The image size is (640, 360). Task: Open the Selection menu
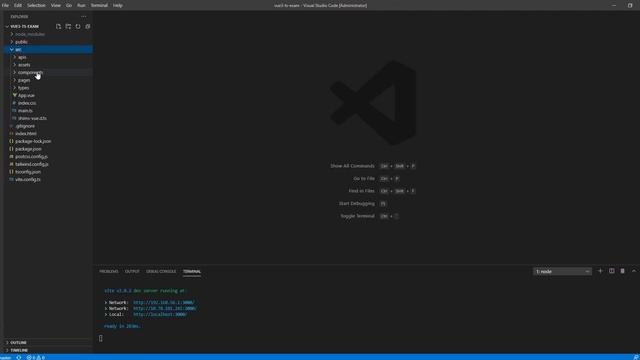[x=36, y=5]
